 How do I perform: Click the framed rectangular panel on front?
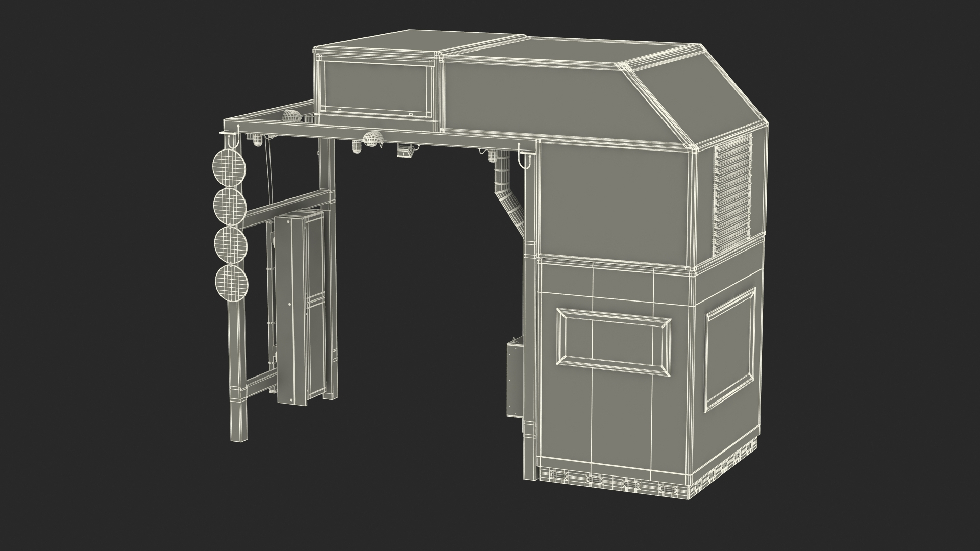613,341
